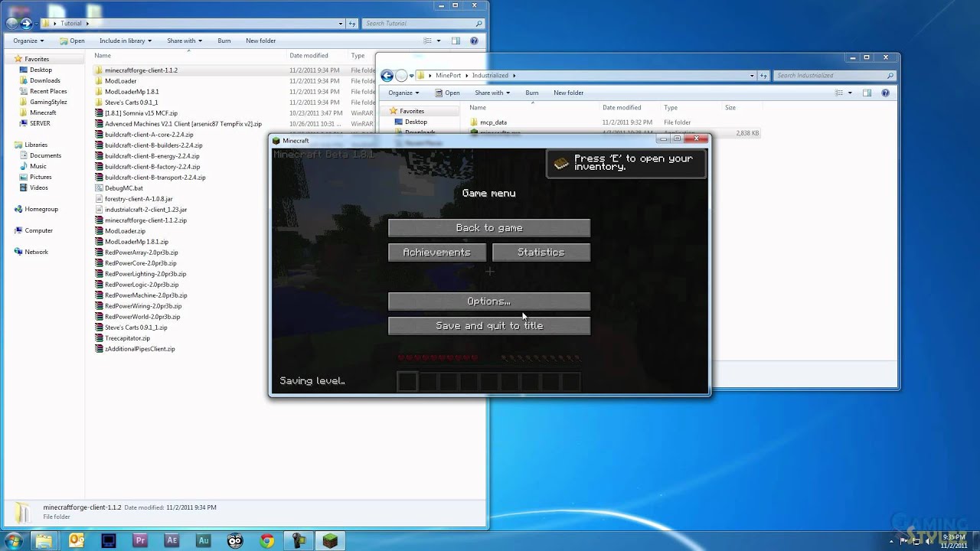Screen dimensions: 980x551
Task: Click refresh button in Tutorial address bar
Action: point(352,24)
